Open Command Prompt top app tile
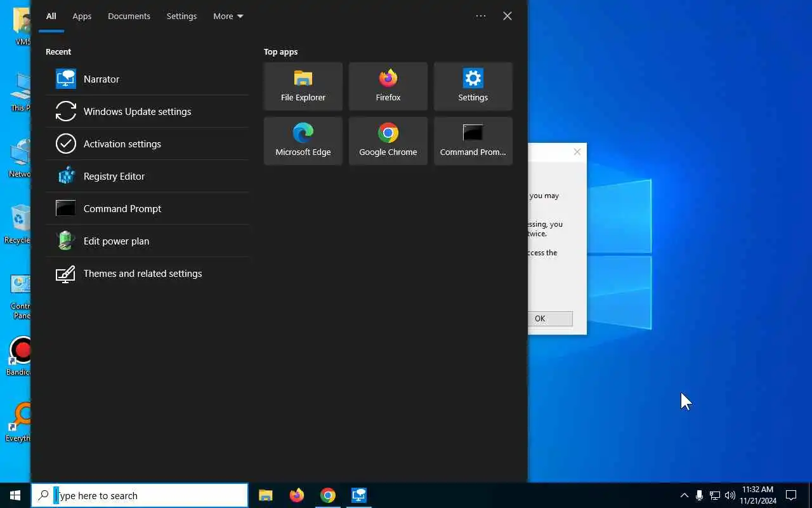This screenshot has height=508, width=812. [x=473, y=141]
